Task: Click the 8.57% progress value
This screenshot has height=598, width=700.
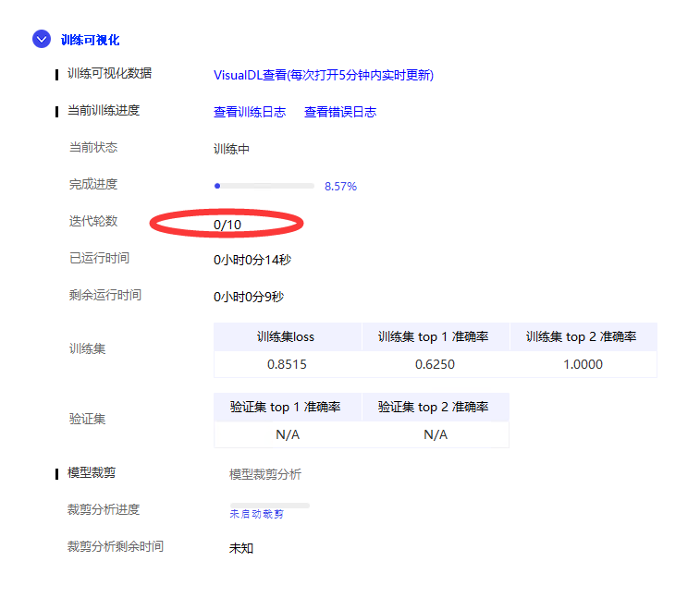Action: [340, 187]
